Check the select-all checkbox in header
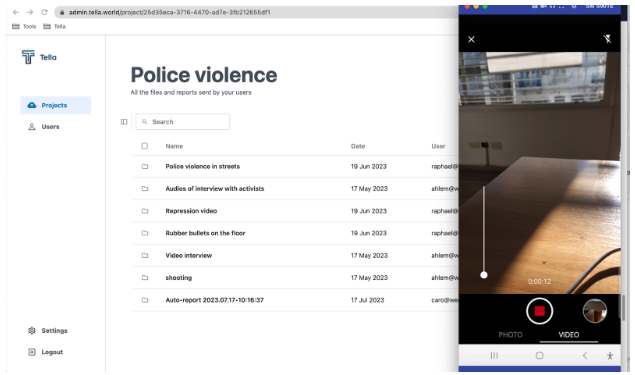The image size is (635, 375). coord(145,146)
